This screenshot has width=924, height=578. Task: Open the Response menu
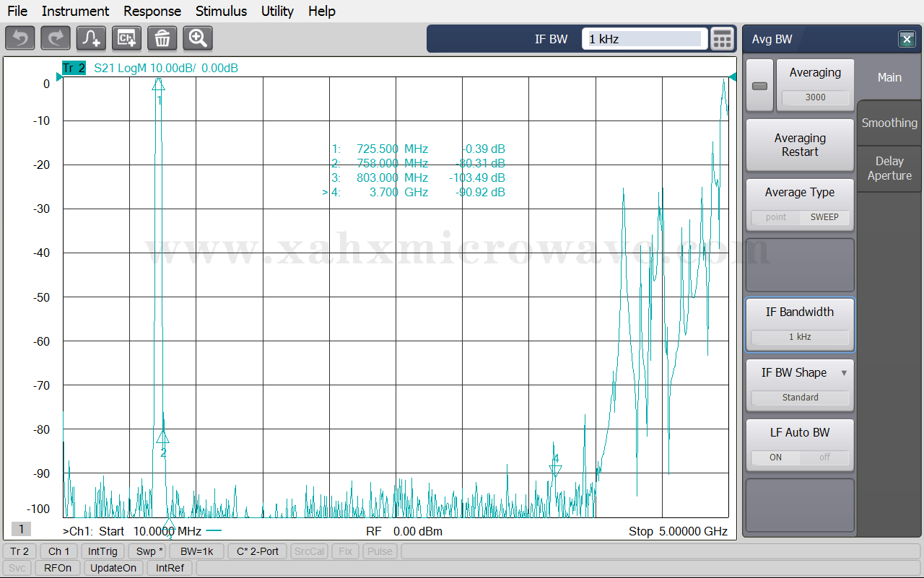pyautogui.click(x=152, y=11)
